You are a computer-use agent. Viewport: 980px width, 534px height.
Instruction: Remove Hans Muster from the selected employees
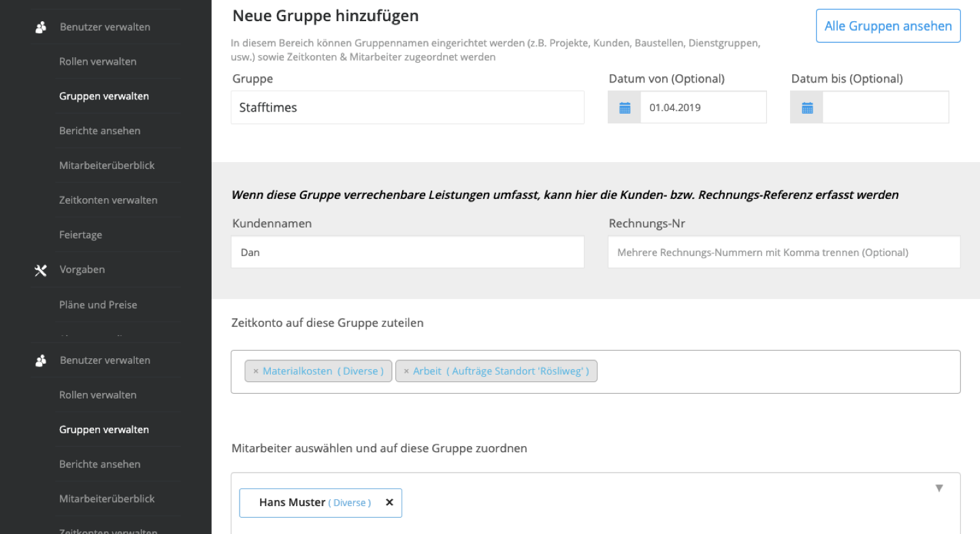(389, 503)
